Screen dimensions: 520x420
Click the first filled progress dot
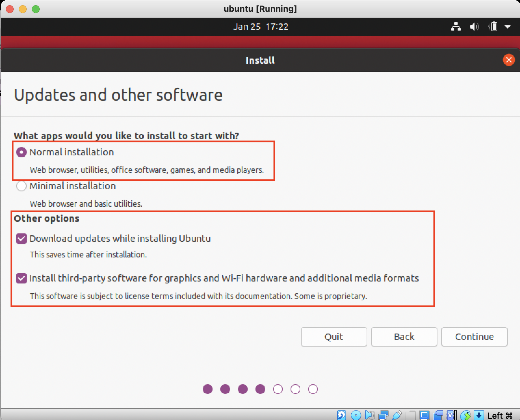click(208, 389)
